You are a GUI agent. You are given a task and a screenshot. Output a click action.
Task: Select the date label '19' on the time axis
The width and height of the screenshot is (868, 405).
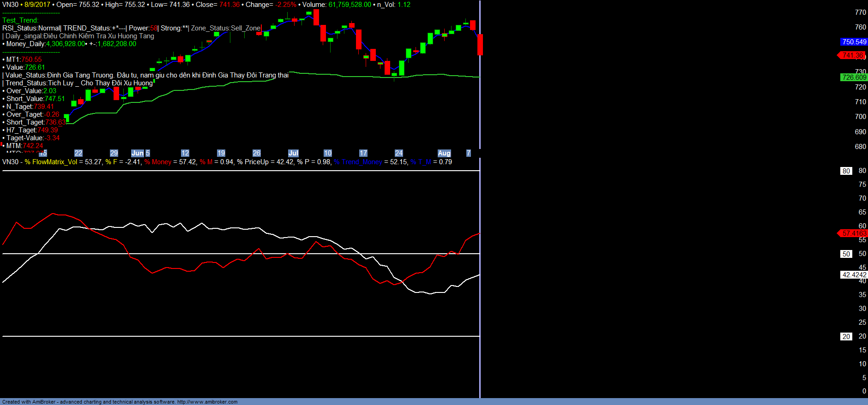point(221,153)
